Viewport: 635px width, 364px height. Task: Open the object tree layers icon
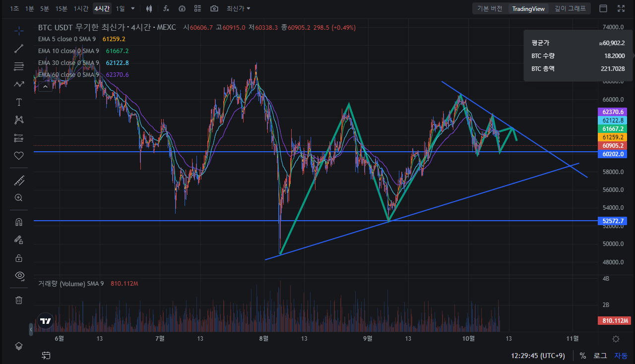click(x=19, y=346)
